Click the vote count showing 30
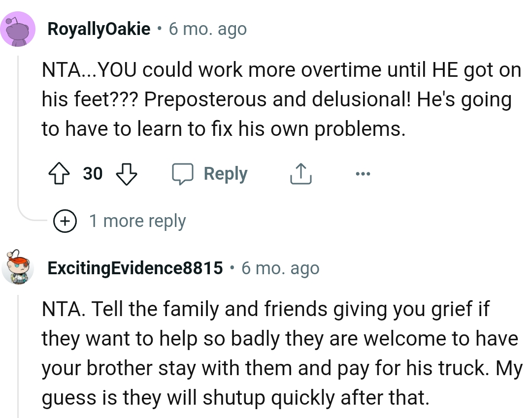The image size is (532, 418). (93, 173)
